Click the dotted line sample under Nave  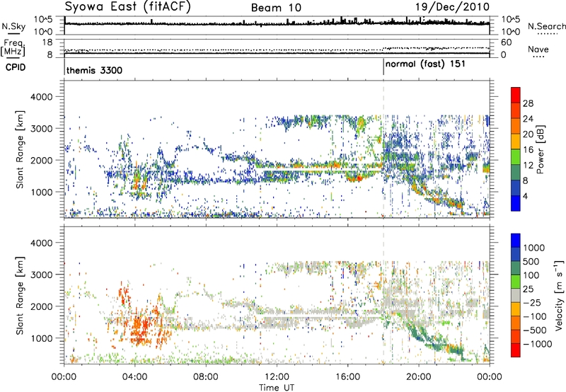(538, 57)
